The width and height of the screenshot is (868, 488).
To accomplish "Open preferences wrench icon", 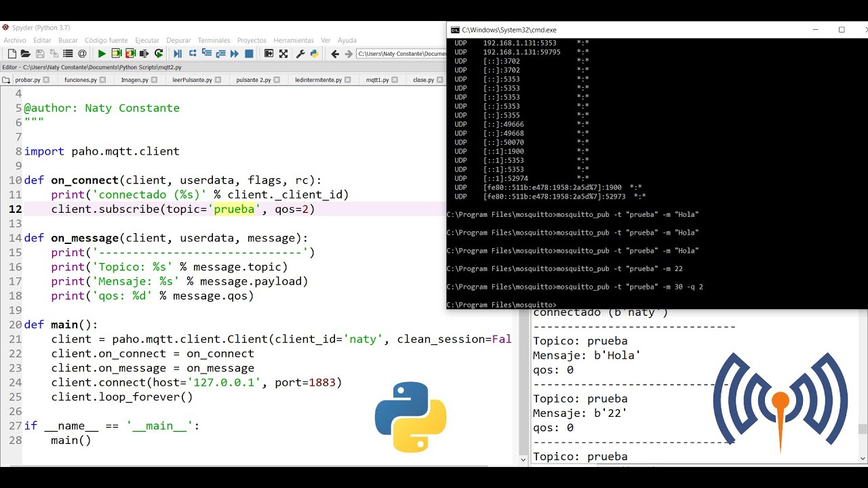I will [300, 54].
